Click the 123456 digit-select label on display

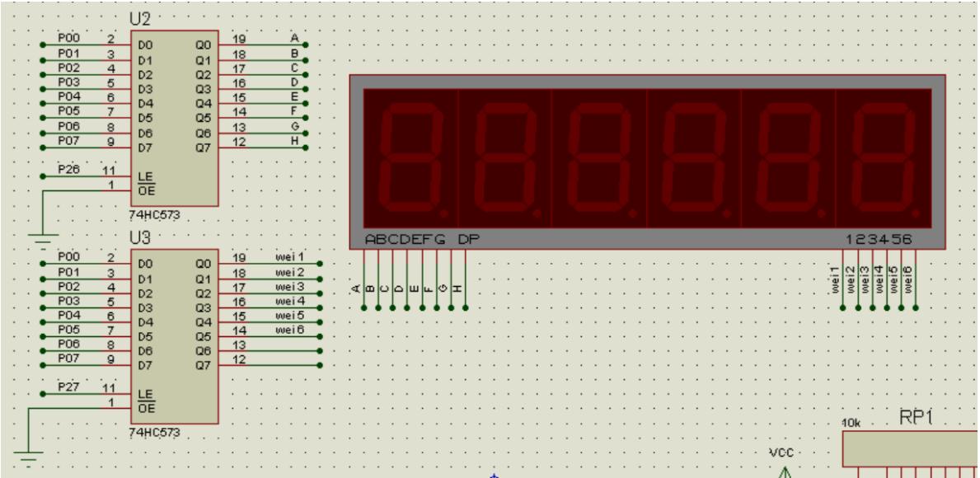[x=879, y=240]
